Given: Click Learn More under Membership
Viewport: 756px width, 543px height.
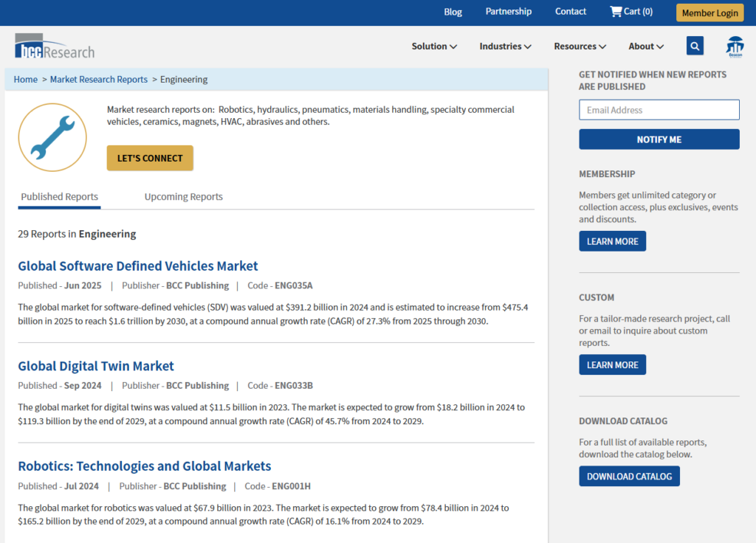Looking at the screenshot, I should pyautogui.click(x=612, y=241).
